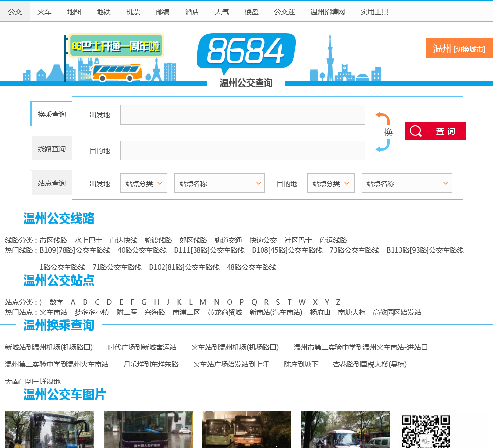Open hot station 梦多多小镇
493x448 pixels.
coord(92,312)
